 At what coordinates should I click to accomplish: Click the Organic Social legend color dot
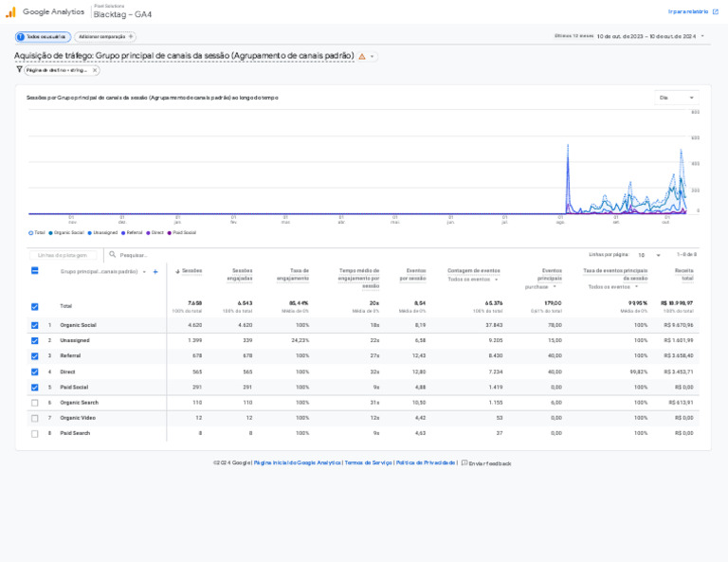pyautogui.click(x=50, y=232)
